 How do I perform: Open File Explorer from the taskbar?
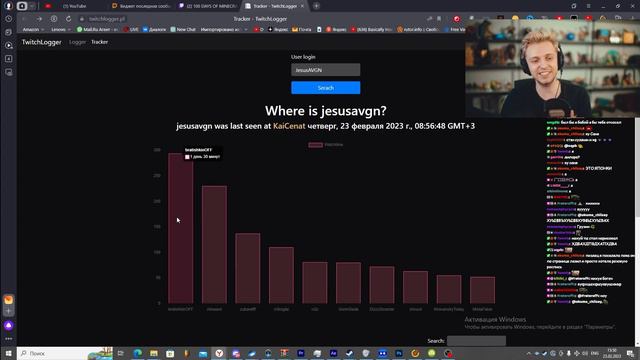pyautogui.click(x=154, y=353)
